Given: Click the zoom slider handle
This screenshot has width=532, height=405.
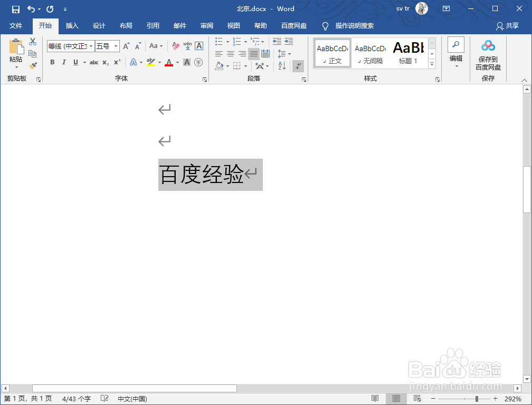Looking at the screenshot, I should 477,399.
